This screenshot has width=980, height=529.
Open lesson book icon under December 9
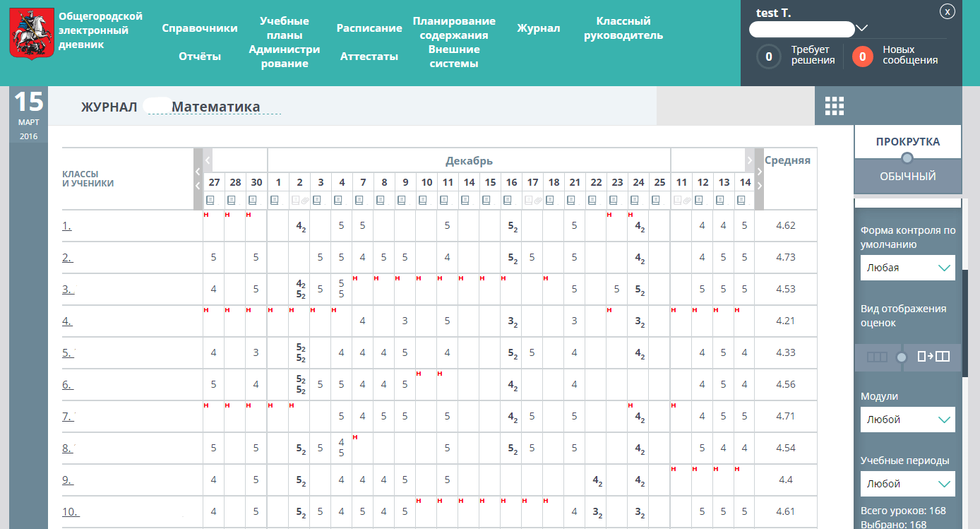point(402,201)
